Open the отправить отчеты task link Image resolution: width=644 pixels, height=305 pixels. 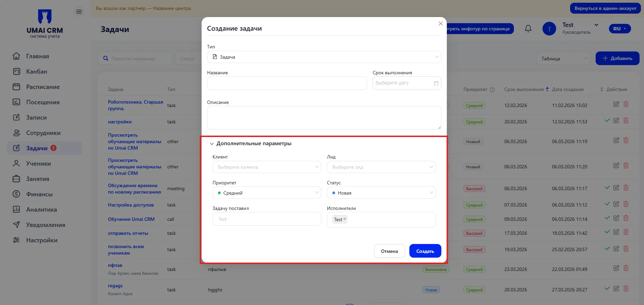pos(128,233)
